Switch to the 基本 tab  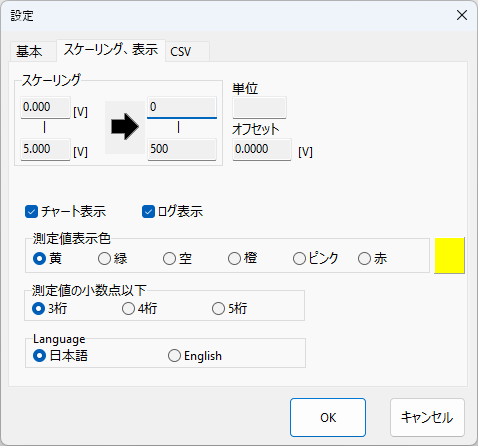33,52
